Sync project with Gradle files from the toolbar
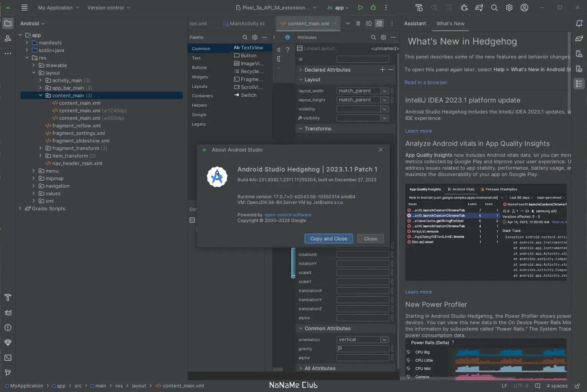 [479, 8]
